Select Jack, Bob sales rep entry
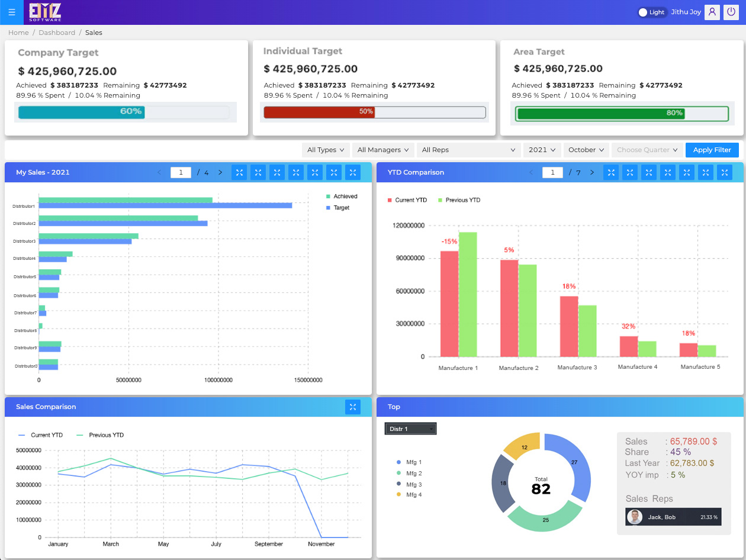 tap(673, 517)
